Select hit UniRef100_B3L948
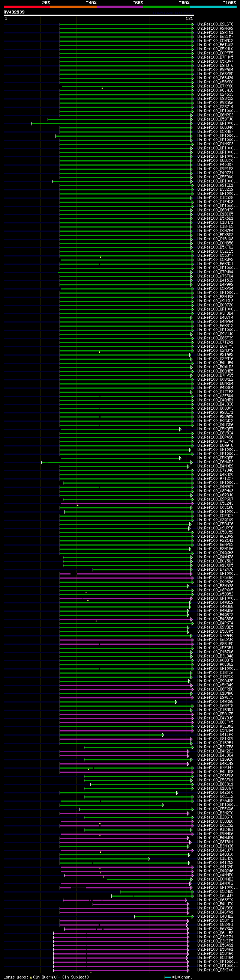This screenshot has height=980, width=240. click(215, 656)
